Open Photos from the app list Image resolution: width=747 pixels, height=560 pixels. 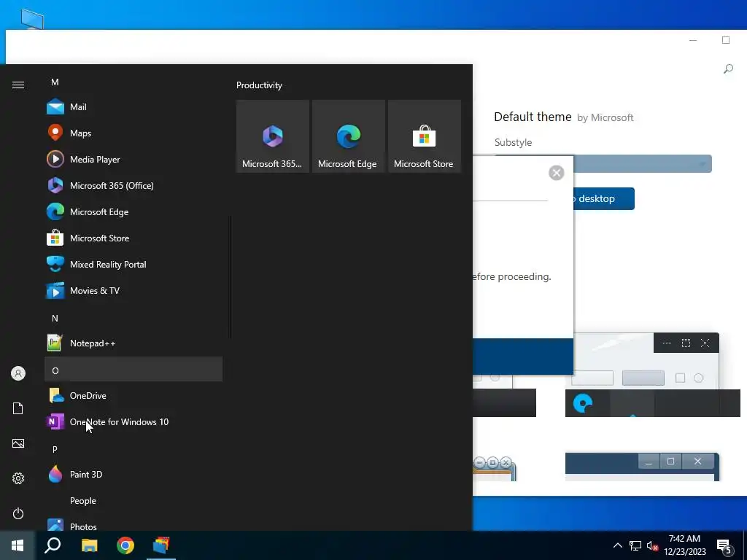click(x=133, y=525)
